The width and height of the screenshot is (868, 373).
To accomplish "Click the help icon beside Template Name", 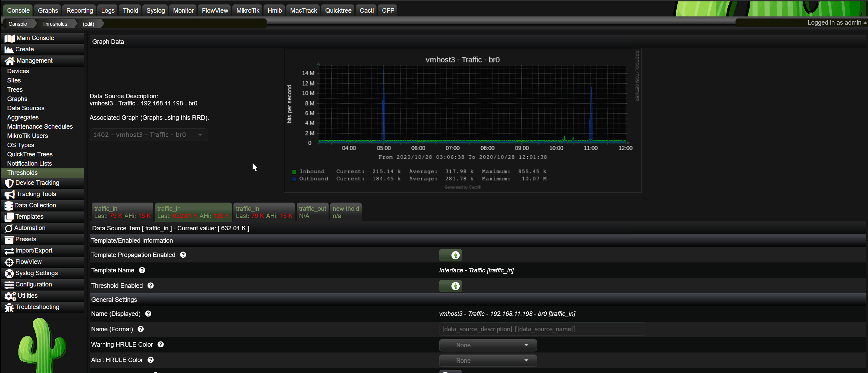I will [142, 270].
